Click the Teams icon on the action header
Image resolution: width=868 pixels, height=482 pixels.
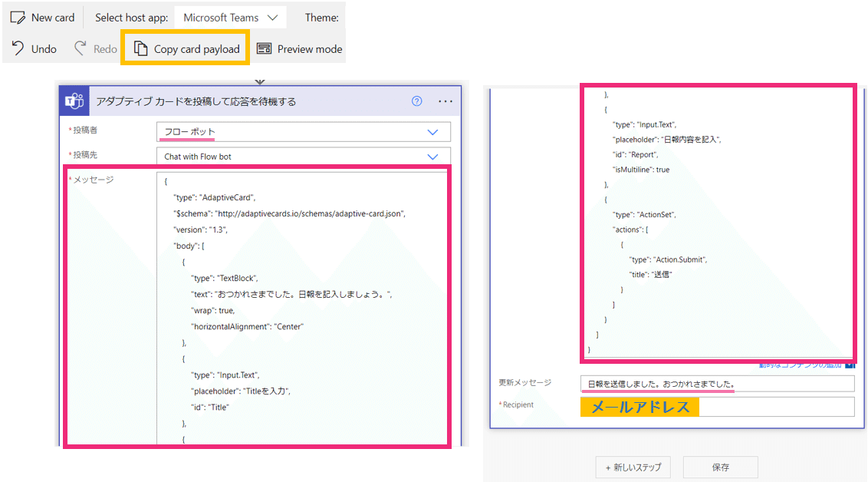pos(74,101)
